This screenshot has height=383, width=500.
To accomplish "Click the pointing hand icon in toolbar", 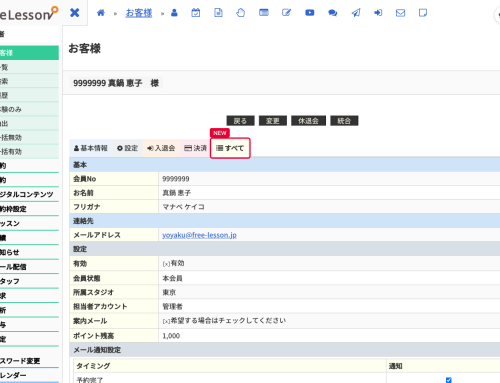I will (240, 13).
